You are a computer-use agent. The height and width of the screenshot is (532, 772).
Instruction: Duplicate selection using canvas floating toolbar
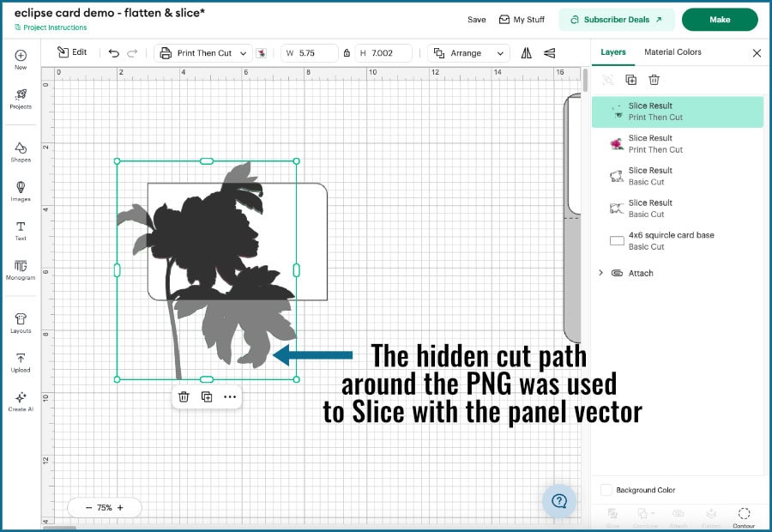207,396
